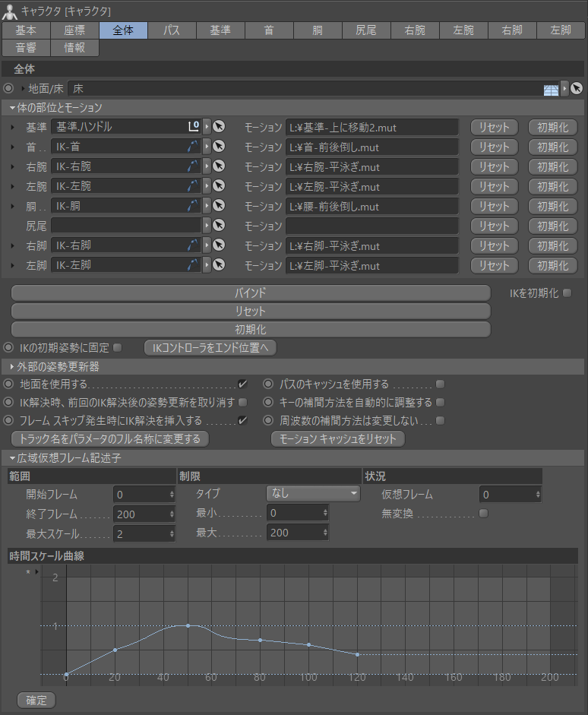Click the pick cursor icon in 基準 row

[x=220, y=127]
